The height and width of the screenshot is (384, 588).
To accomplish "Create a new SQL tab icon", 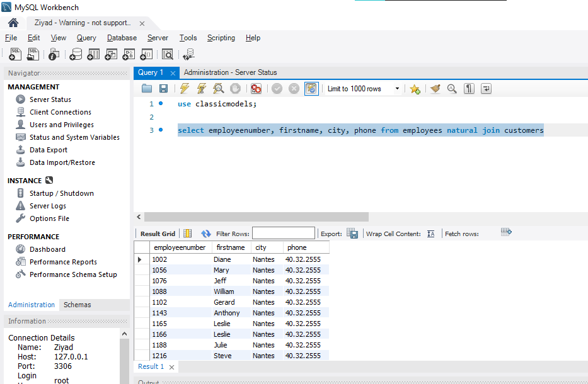I will (x=15, y=54).
